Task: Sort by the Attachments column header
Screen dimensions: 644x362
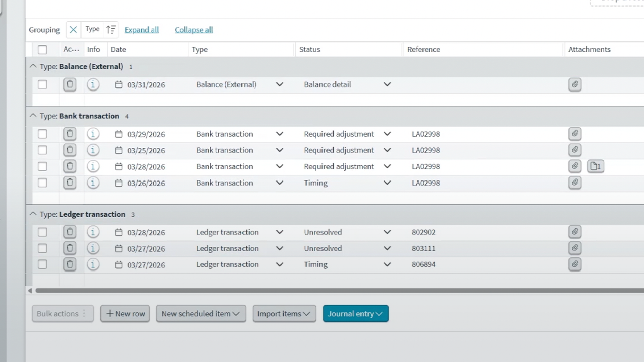Action: pyautogui.click(x=589, y=49)
